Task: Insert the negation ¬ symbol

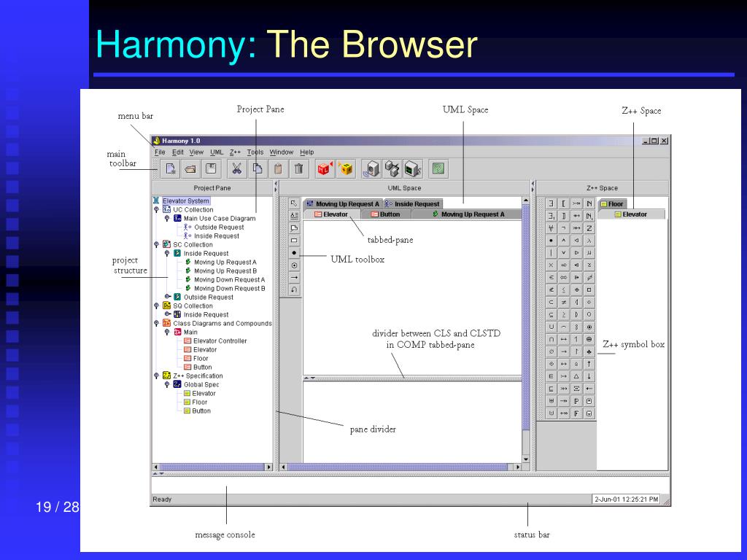Action: (564, 228)
